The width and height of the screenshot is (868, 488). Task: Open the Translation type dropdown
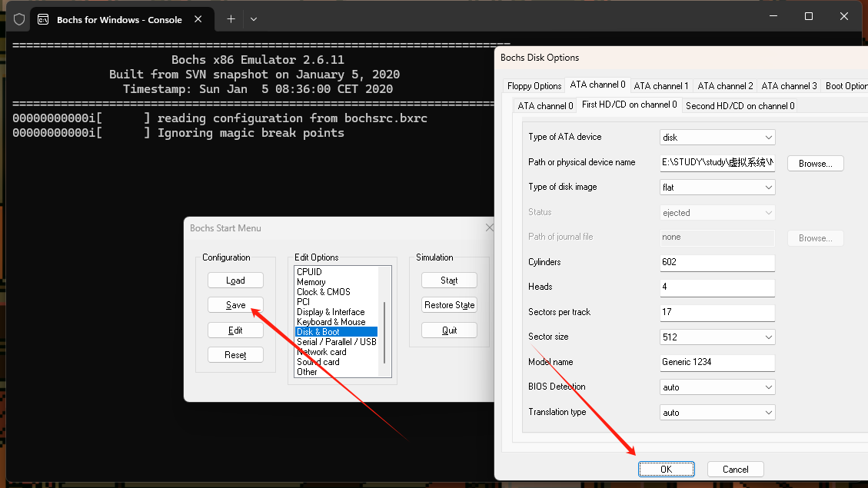(717, 412)
